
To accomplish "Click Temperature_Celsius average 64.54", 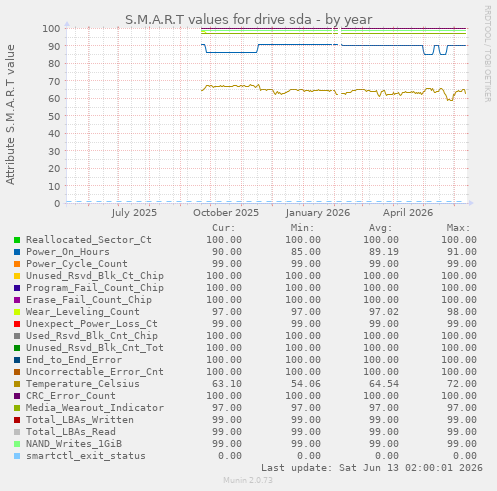I will tap(384, 384).
